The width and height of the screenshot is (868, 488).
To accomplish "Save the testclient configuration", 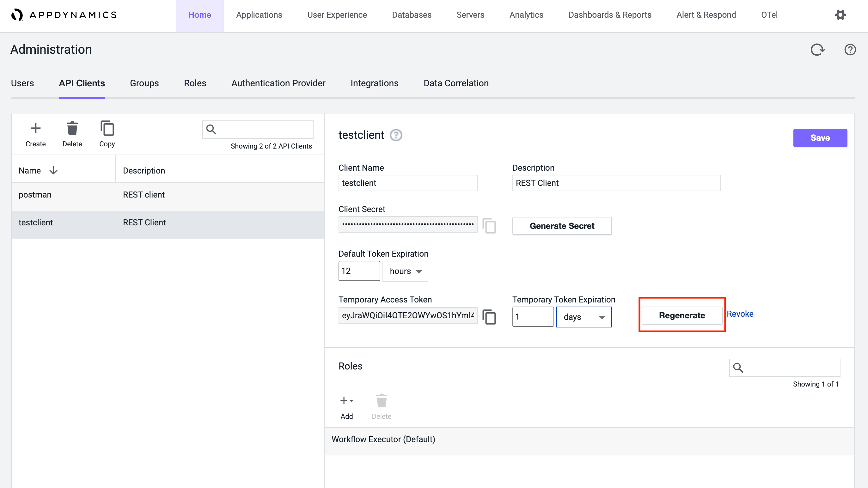I will coord(820,138).
